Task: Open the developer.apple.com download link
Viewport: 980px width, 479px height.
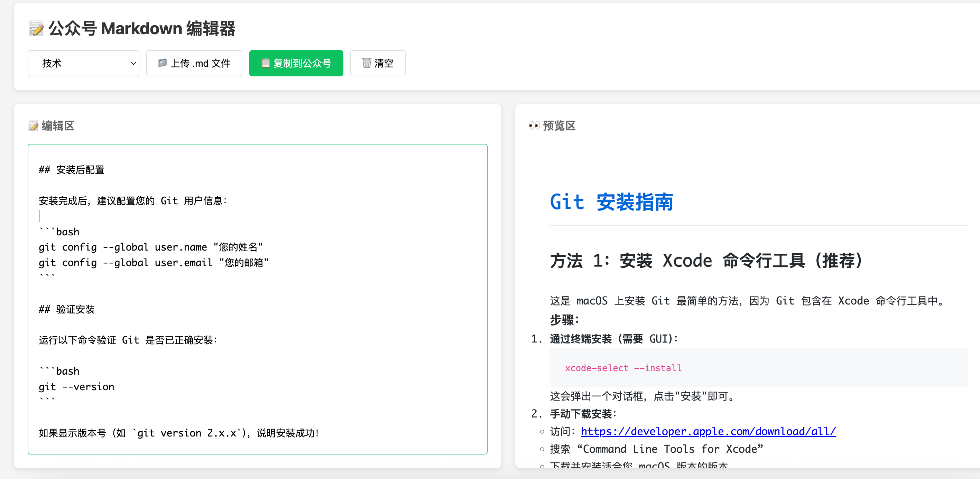Action: 708,431
